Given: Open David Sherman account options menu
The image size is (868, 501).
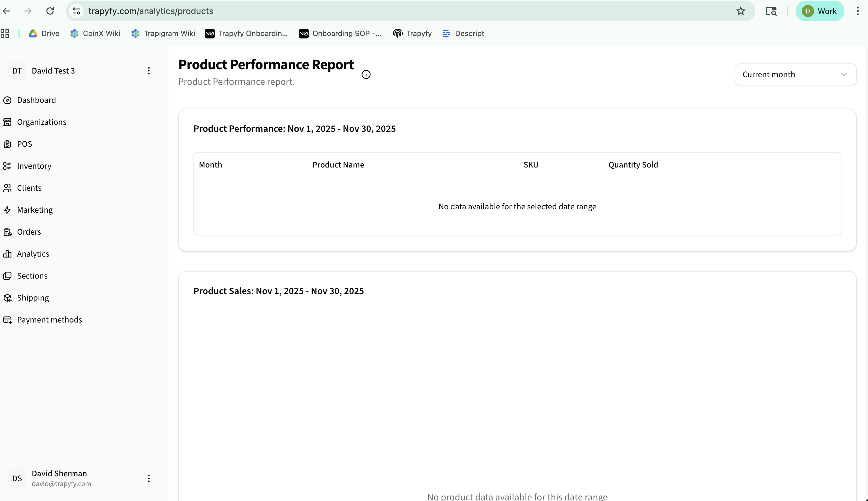Looking at the screenshot, I should [149, 478].
